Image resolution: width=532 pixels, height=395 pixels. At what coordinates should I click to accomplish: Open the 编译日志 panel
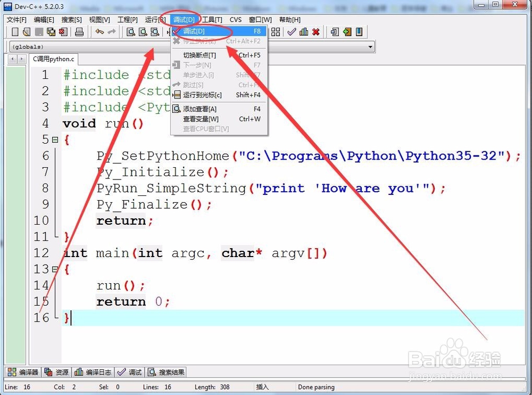coord(94,372)
